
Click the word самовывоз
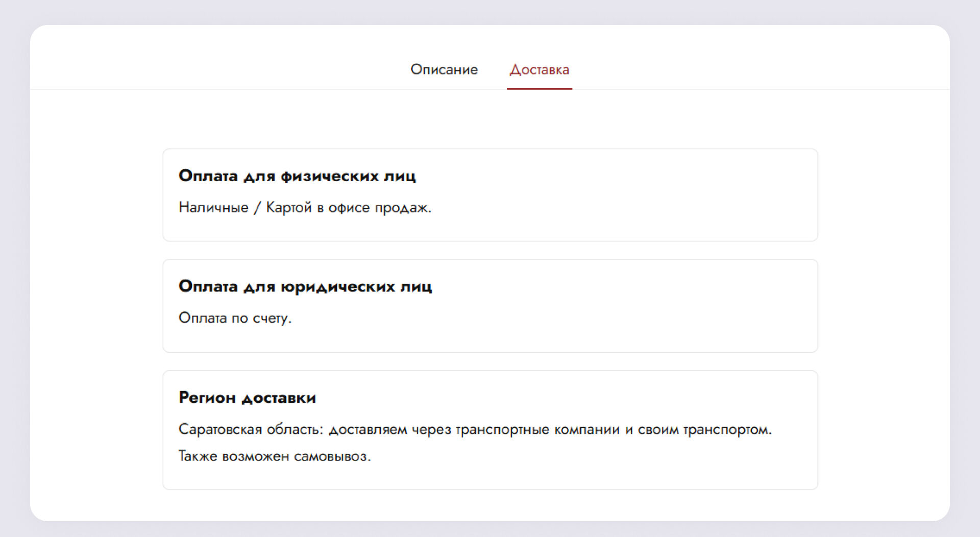pyautogui.click(x=332, y=456)
